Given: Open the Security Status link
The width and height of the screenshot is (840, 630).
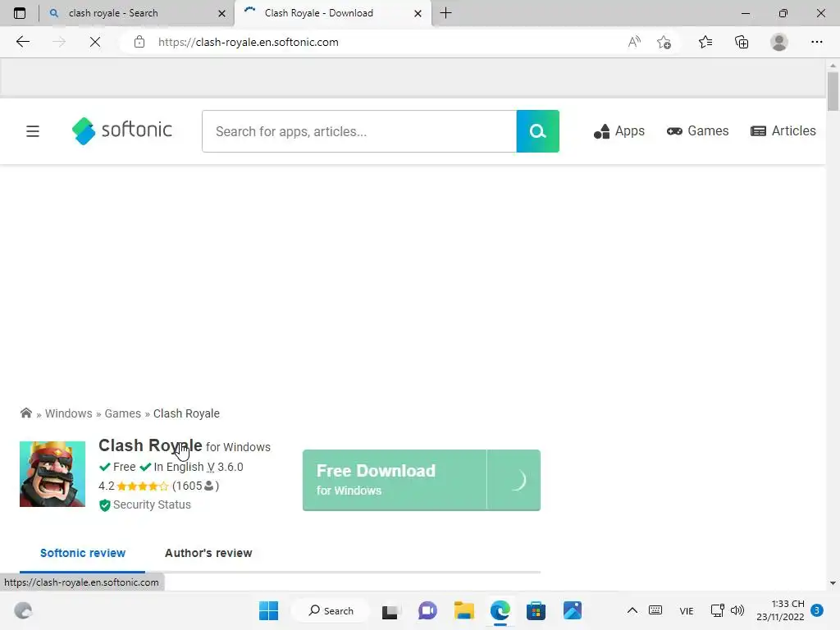Looking at the screenshot, I should (x=145, y=504).
